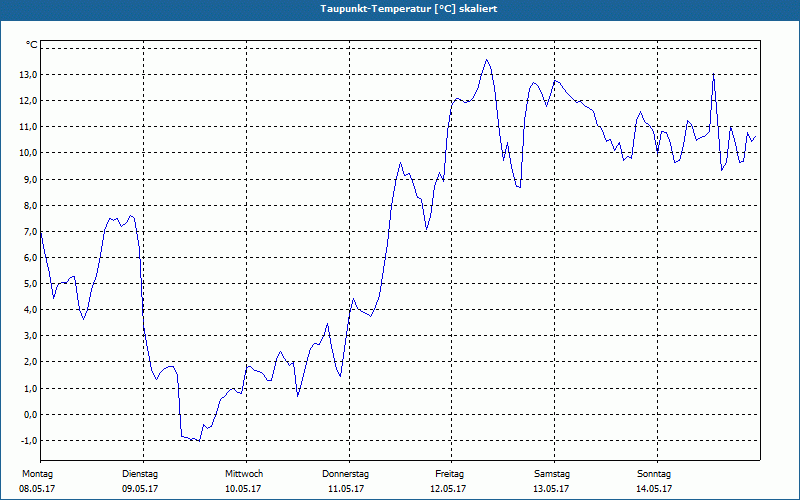Click the Sunday spike reaching 13,0
The height and width of the screenshot is (500, 800).
713,74
